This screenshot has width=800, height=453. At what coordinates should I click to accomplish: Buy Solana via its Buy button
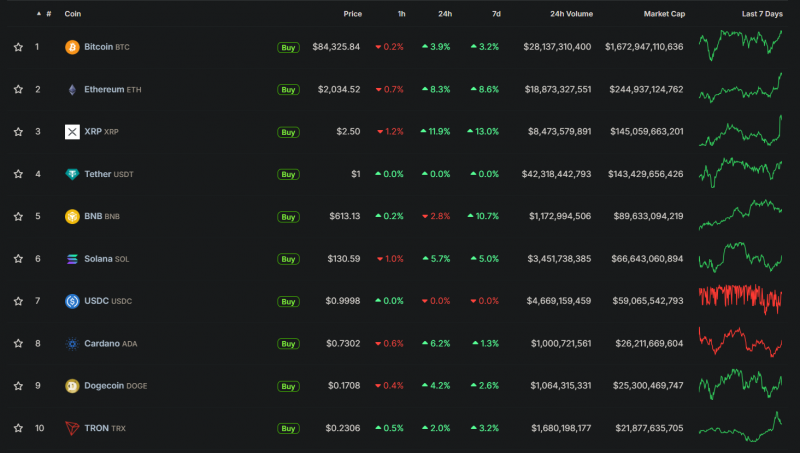[288, 259]
